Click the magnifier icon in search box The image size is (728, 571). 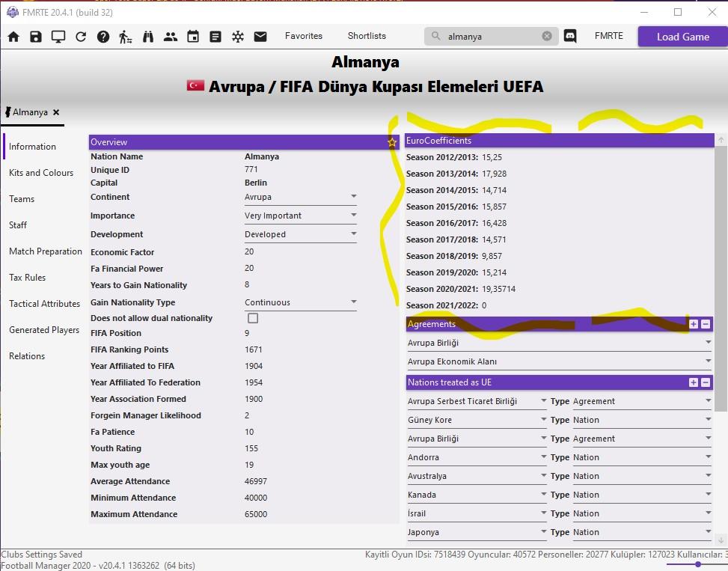435,36
